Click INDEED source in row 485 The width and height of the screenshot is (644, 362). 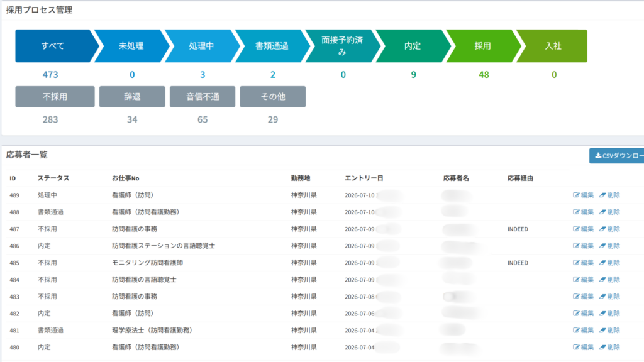point(518,263)
